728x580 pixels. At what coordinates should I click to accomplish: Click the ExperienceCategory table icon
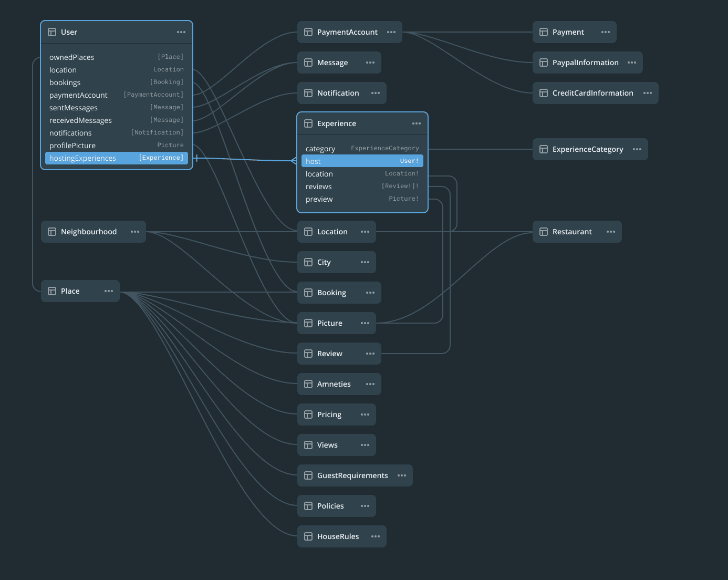click(544, 149)
